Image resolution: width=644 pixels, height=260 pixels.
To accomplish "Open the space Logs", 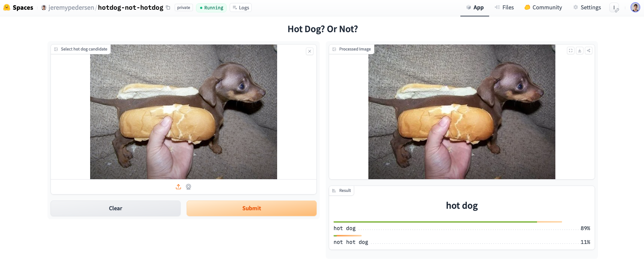I will coord(240,7).
